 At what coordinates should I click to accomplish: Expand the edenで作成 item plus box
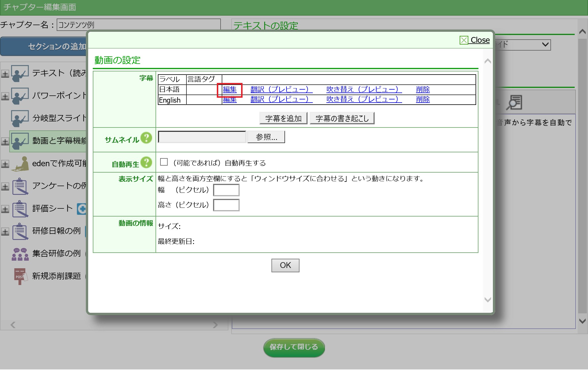(5, 164)
